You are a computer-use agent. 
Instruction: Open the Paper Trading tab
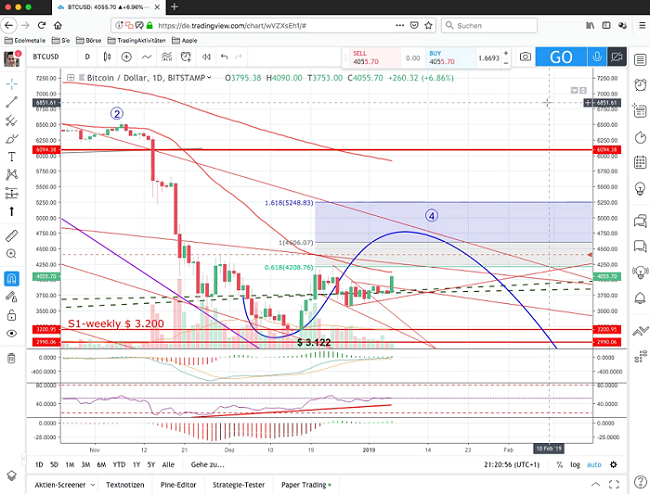point(306,485)
